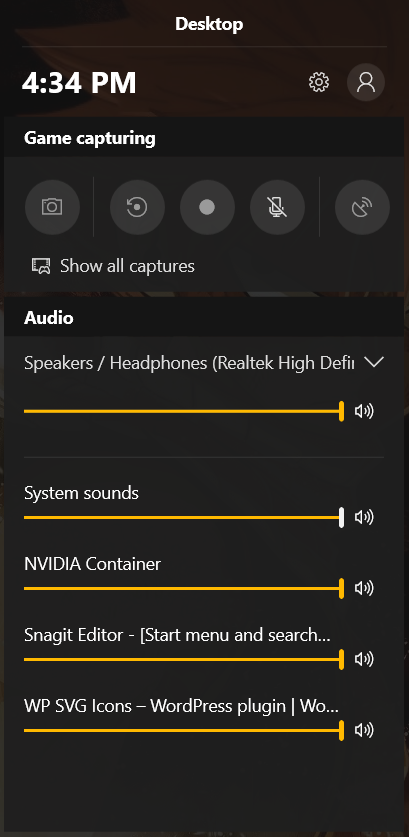Mute Snagit Editor speaker icon

pyautogui.click(x=364, y=659)
